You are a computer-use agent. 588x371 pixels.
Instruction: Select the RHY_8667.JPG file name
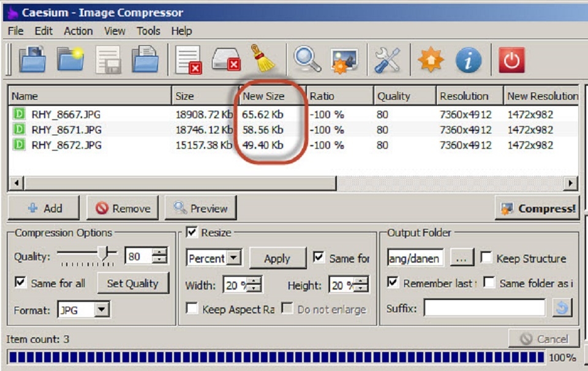66,114
